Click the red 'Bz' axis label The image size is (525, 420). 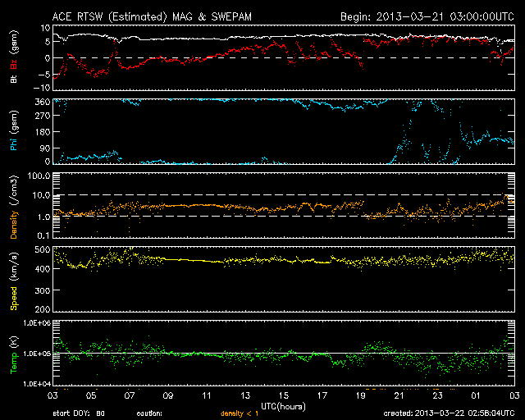pos(14,65)
